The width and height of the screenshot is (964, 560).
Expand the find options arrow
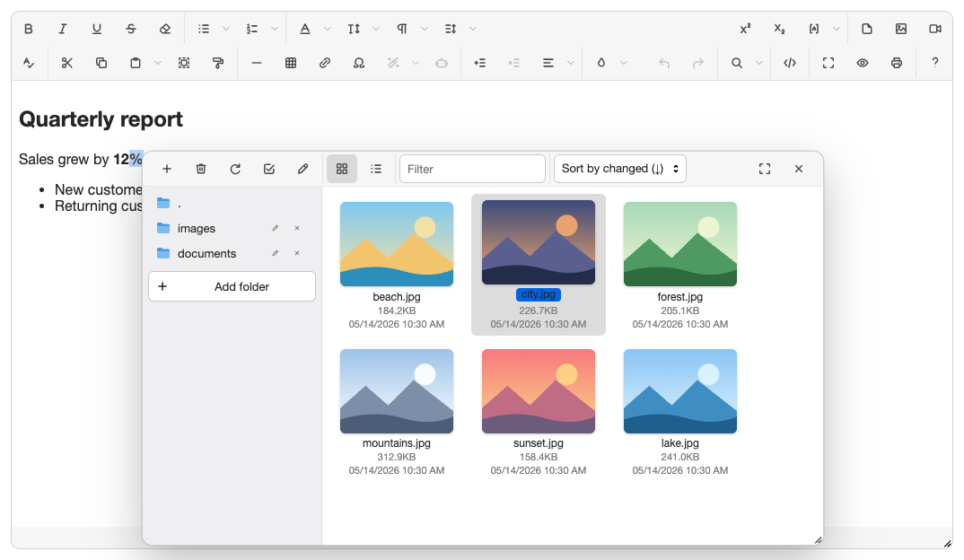click(x=758, y=63)
